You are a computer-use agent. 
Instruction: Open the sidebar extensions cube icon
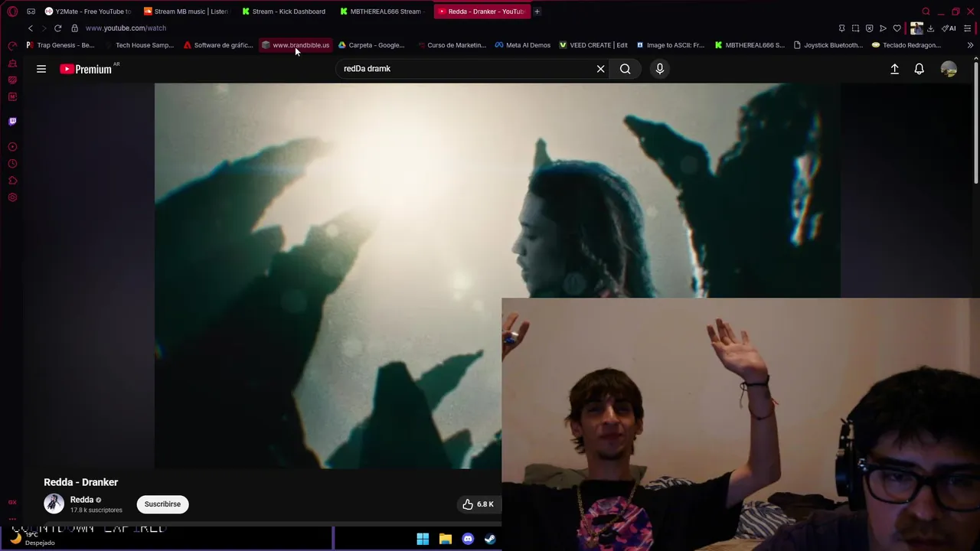(x=12, y=181)
